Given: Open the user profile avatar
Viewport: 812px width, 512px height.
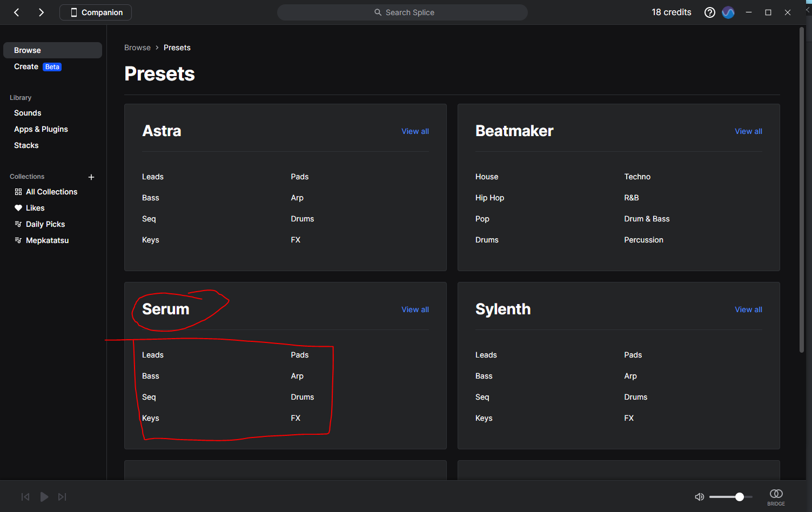Looking at the screenshot, I should point(728,12).
